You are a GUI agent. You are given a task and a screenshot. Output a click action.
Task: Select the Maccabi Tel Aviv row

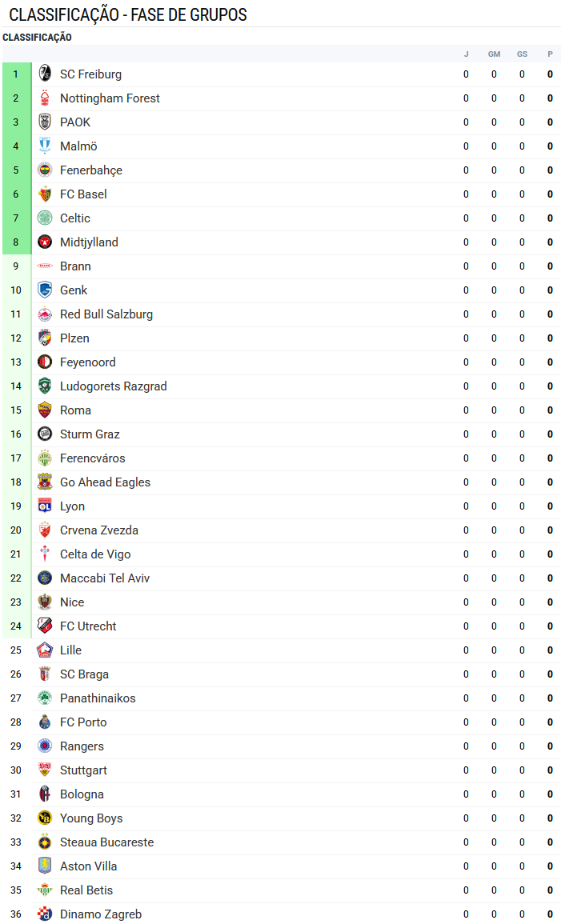[280, 578]
